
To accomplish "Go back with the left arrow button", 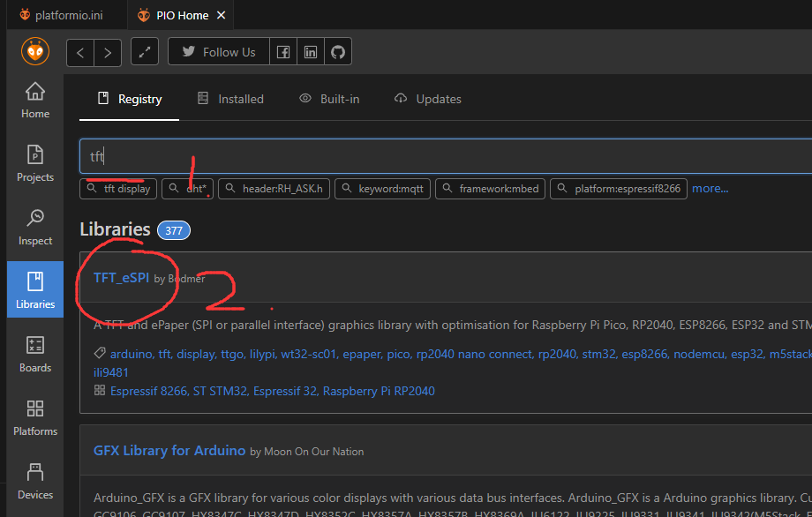I will 80,52.
